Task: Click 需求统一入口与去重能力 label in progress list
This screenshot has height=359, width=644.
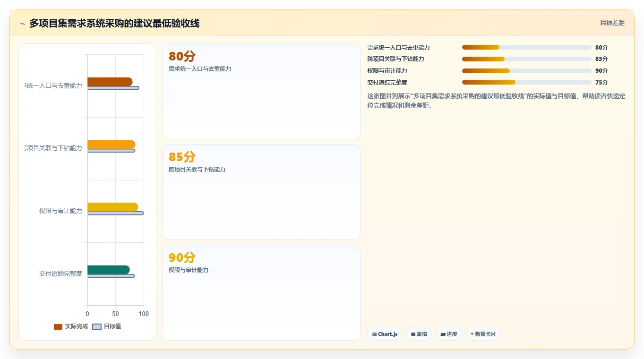Action: (x=398, y=47)
